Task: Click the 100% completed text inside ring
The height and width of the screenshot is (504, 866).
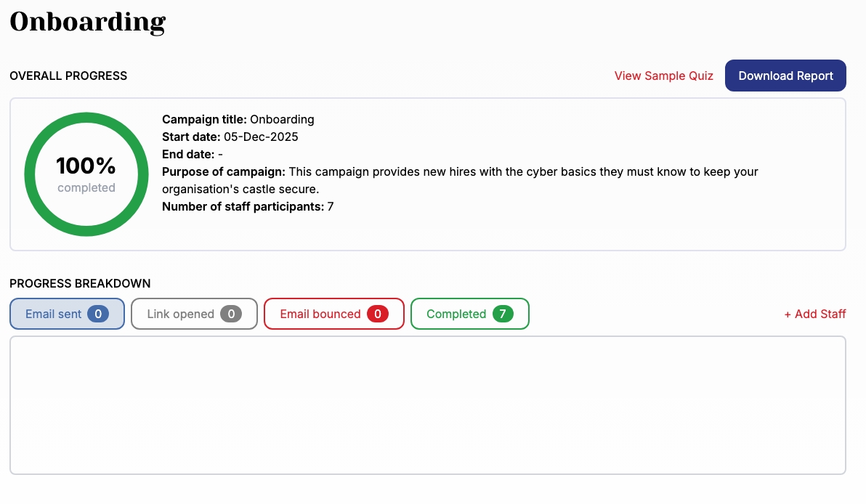Action: click(86, 174)
